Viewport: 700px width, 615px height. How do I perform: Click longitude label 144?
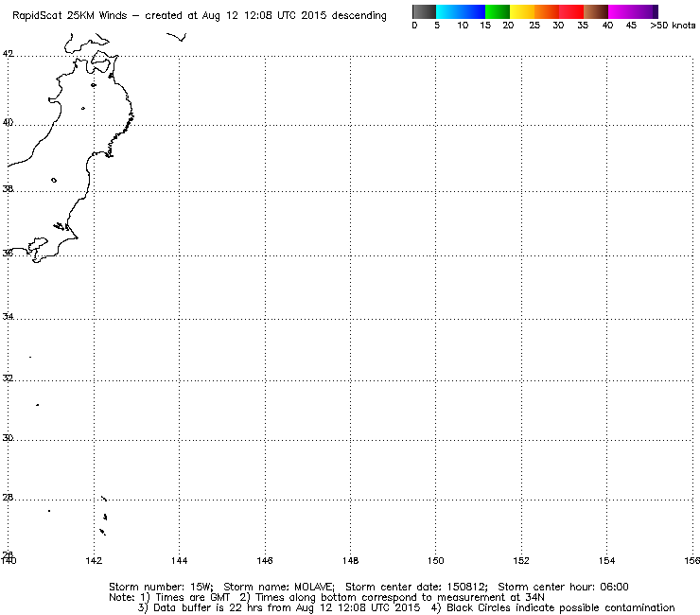click(x=179, y=560)
